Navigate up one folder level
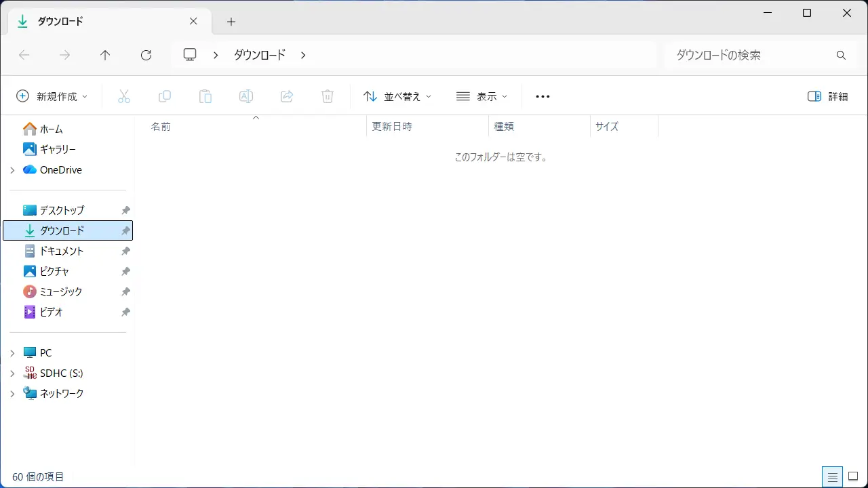This screenshot has width=868, height=488. pos(105,55)
